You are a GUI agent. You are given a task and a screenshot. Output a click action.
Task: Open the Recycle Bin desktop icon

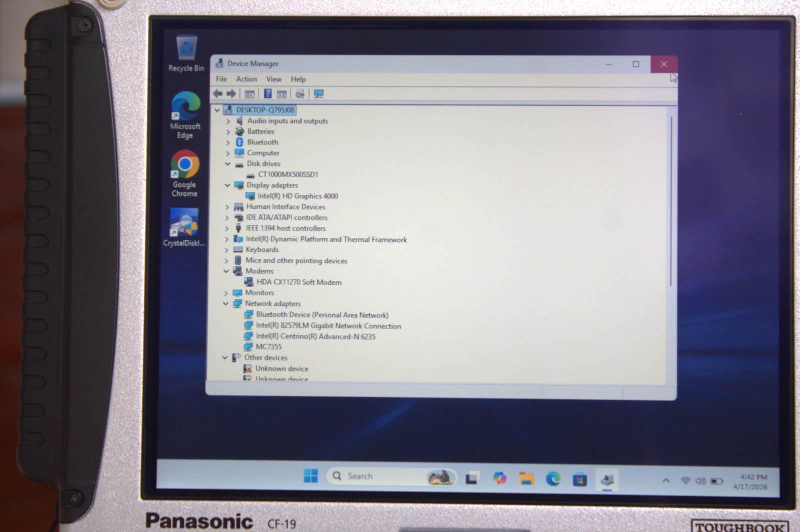tap(186, 53)
